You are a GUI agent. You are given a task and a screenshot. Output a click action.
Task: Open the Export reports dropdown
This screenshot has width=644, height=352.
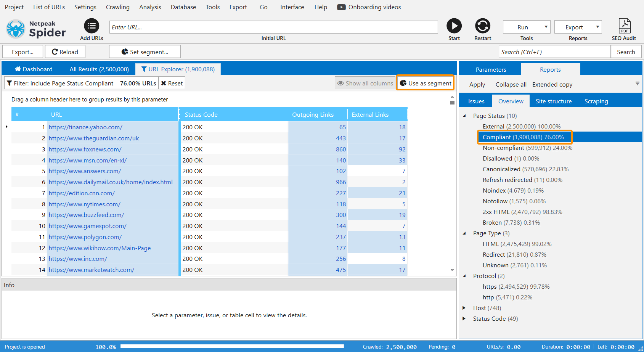[x=578, y=27]
